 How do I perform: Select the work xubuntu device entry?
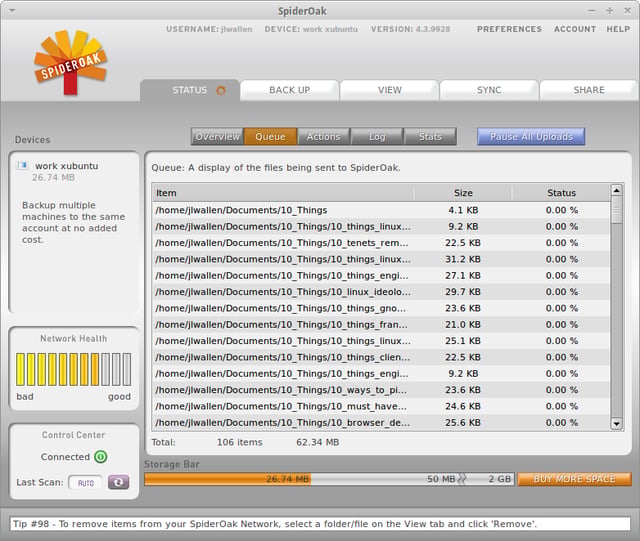(x=66, y=166)
